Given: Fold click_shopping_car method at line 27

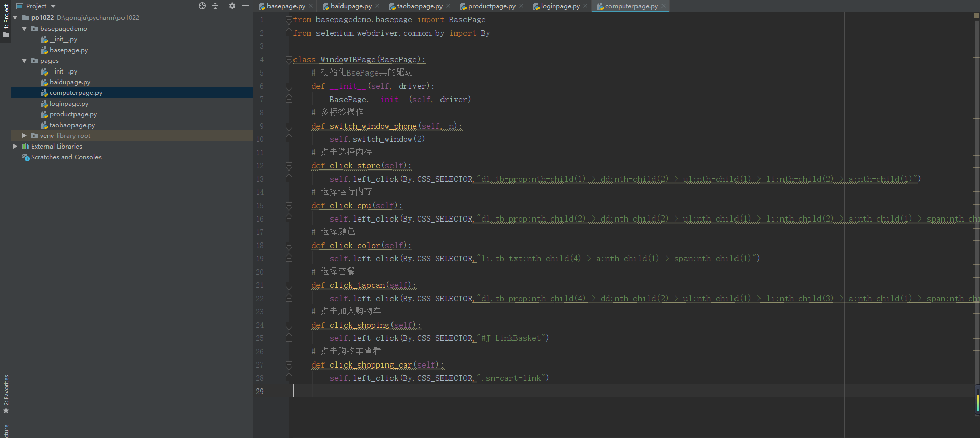Looking at the screenshot, I should tap(289, 365).
